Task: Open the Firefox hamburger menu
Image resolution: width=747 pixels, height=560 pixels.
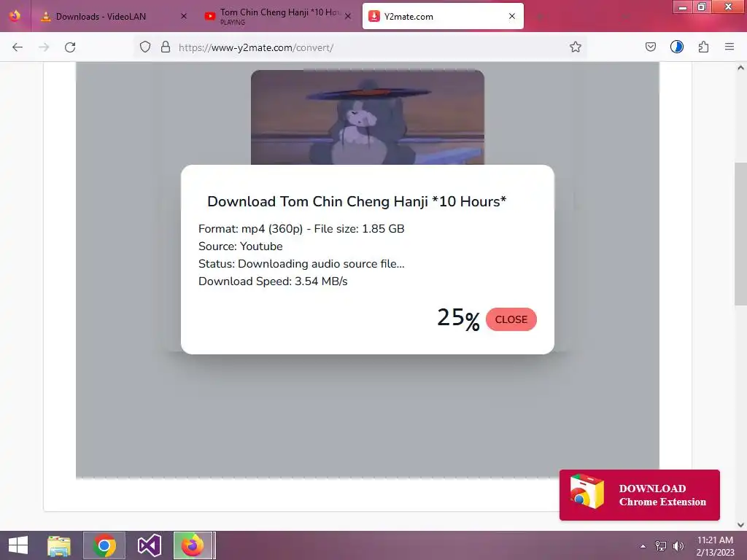Action: click(729, 47)
